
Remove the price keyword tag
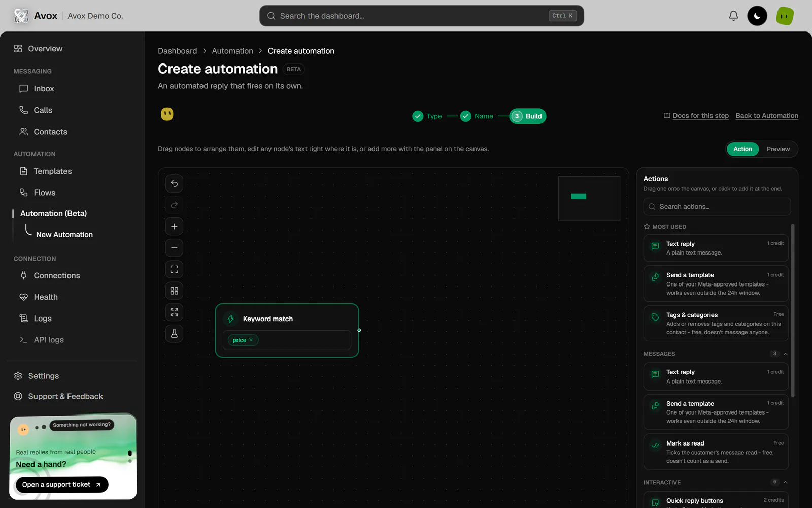click(251, 340)
